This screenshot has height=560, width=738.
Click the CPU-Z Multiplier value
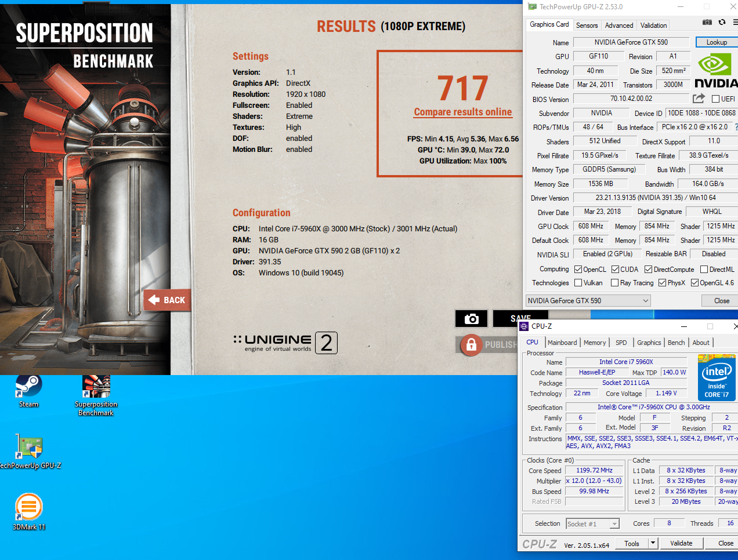pyautogui.click(x=594, y=481)
